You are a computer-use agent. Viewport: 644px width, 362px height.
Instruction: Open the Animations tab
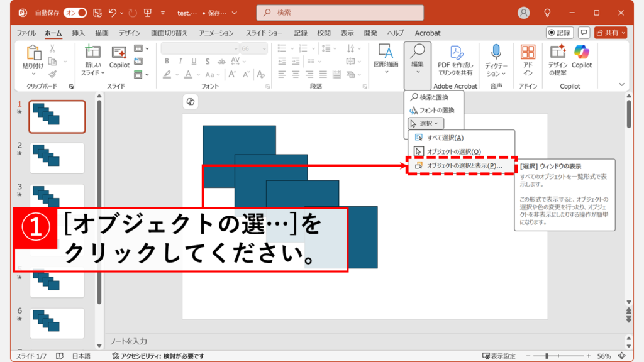coord(216,33)
